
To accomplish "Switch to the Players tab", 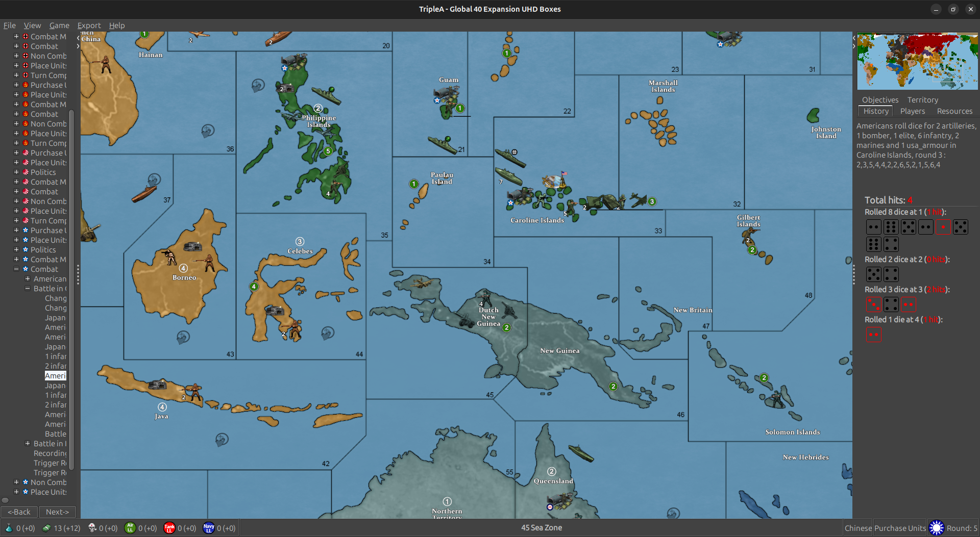I will click(x=912, y=111).
